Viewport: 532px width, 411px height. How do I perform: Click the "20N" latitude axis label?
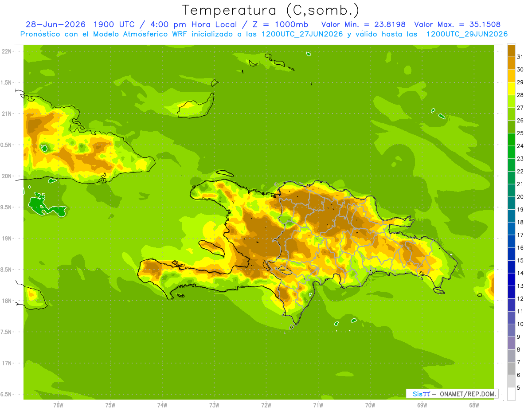click(7, 176)
